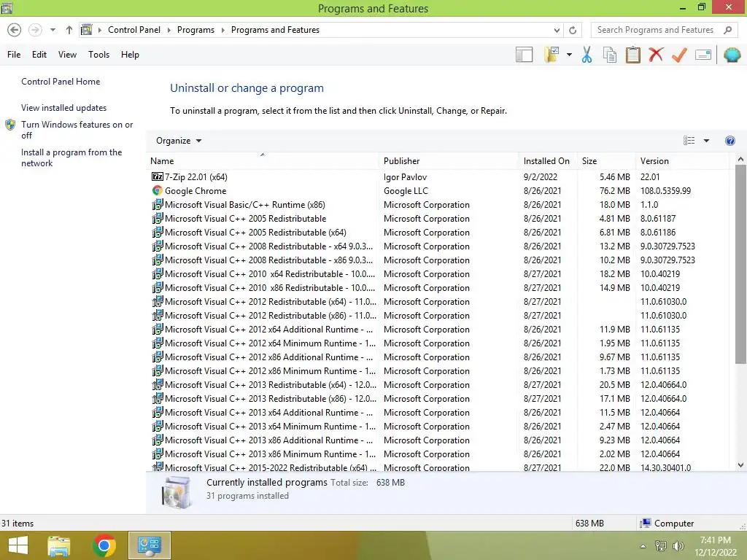Viewport: 747px width, 560px height.
Task: Open the Edit menu
Action: (39, 55)
